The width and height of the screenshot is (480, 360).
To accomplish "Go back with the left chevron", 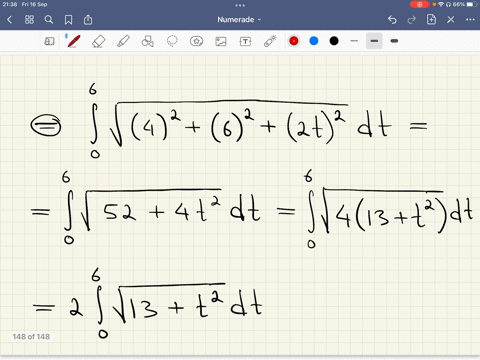I will click(x=10, y=20).
